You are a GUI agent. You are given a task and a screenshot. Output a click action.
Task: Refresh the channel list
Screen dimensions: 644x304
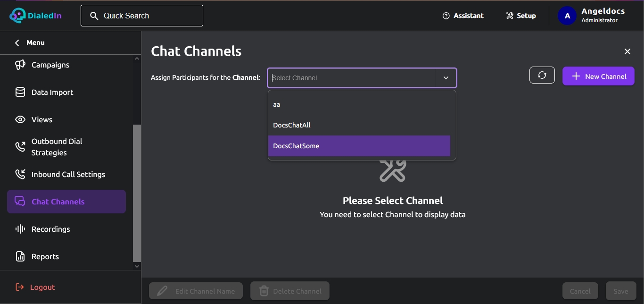coord(542,76)
